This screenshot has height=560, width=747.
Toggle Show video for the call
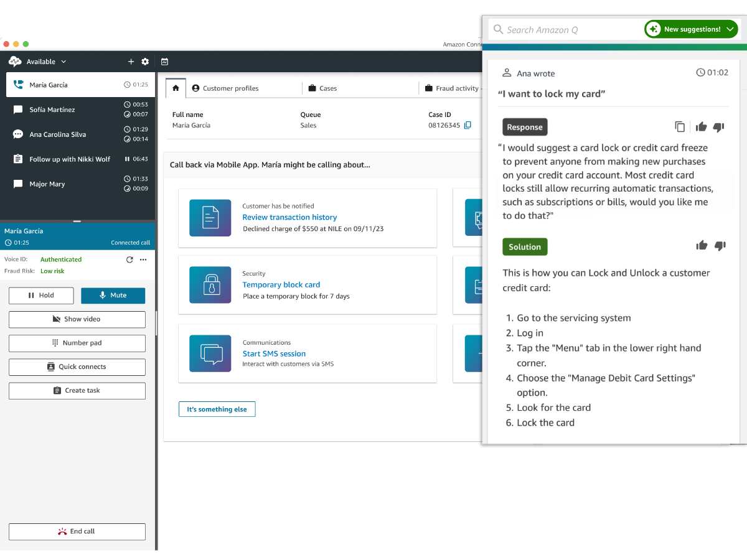point(77,319)
